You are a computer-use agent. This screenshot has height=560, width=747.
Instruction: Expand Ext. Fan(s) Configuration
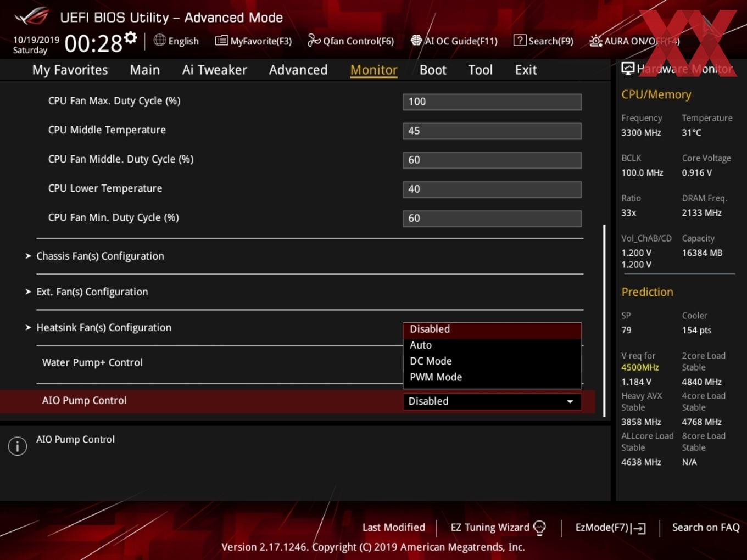92,292
